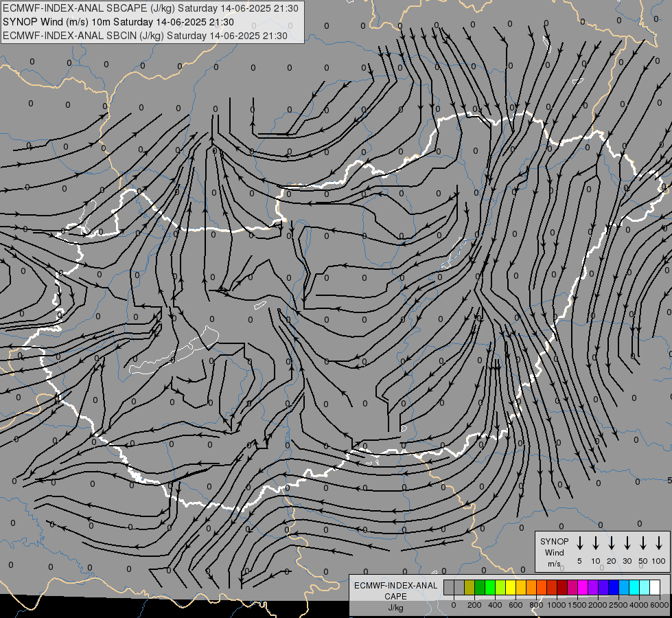672x618 pixels.
Task: Click the wind arrow above 100 m/s
Action: (x=659, y=543)
